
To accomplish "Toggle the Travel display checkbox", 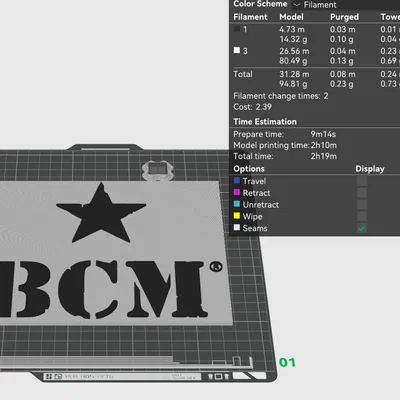I will tap(362, 181).
